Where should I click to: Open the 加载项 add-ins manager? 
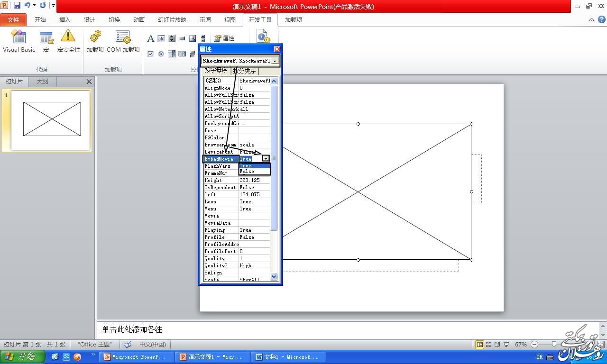tap(95, 41)
